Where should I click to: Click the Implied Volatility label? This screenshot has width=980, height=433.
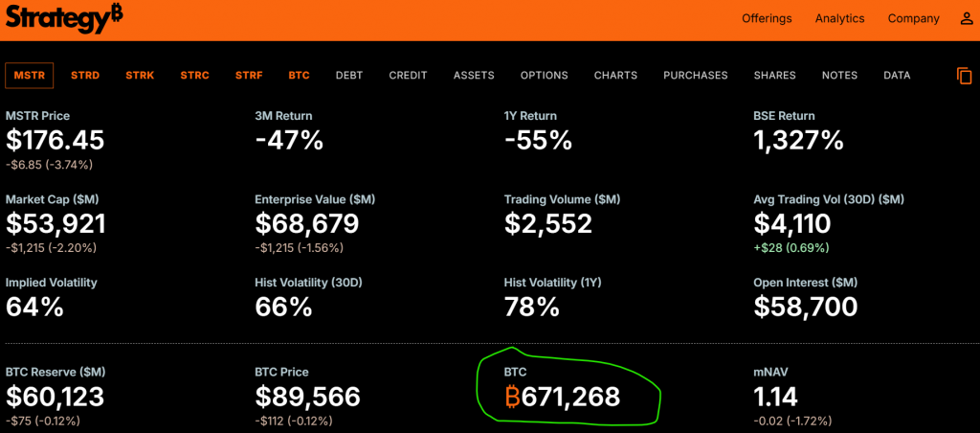52,283
